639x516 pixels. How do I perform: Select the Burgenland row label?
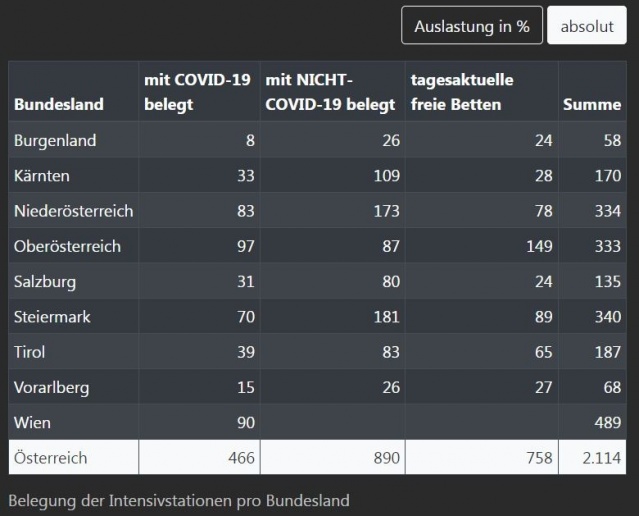55,141
